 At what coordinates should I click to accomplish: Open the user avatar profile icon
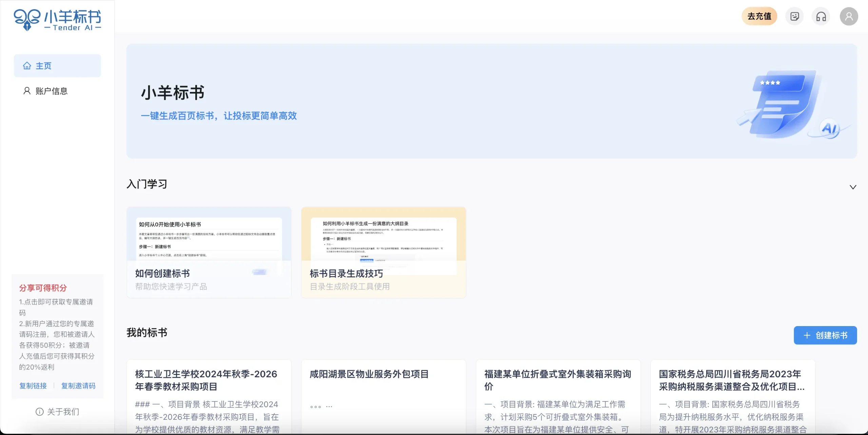pyautogui.click(x=849, y=16)
